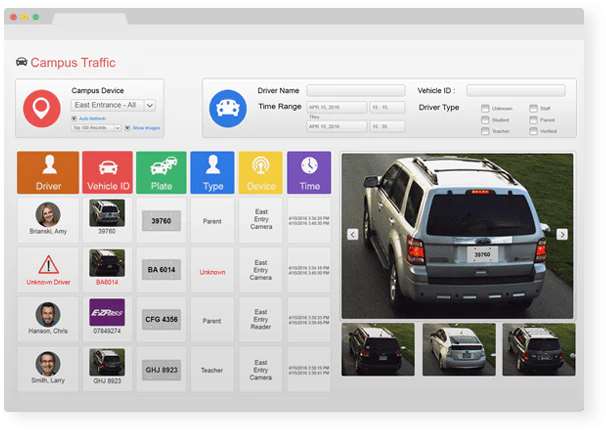This screenshot has width=606, height=430.
Task: Enable the Student driver type checkbox
Action: [485, 120]
